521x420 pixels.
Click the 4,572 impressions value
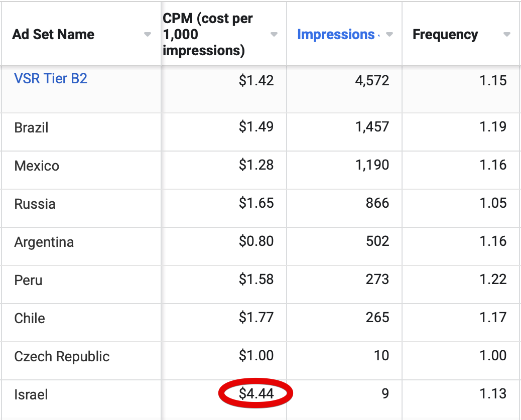(372, 81)
